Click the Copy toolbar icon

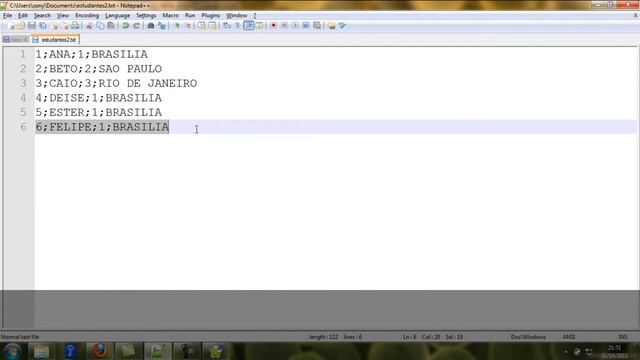pyautogui.click(x=100, y=26)
